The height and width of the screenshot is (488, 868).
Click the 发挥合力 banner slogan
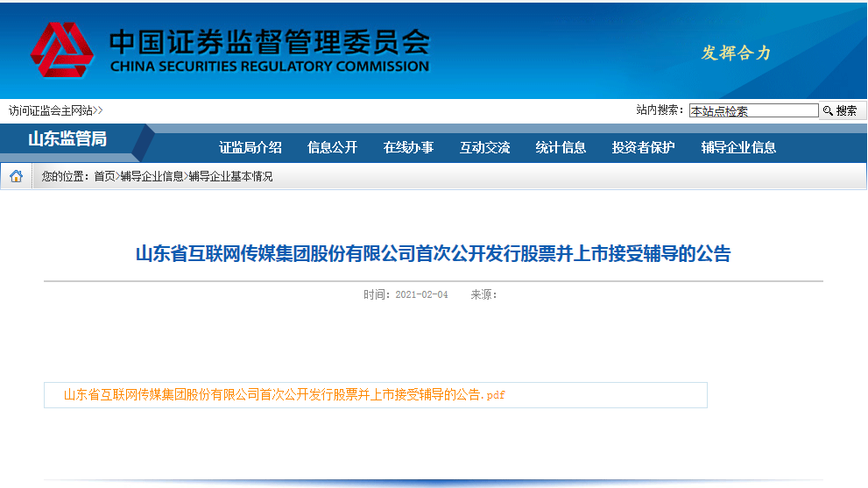coord(736,53)
